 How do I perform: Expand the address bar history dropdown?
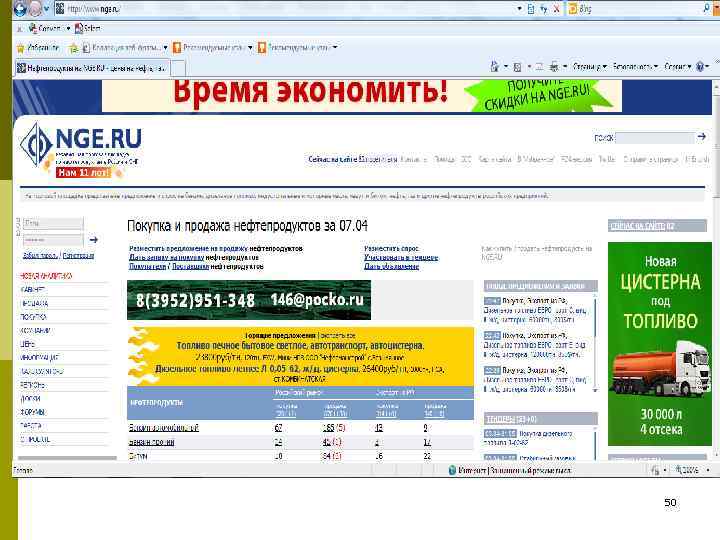(x=519, y=8)
